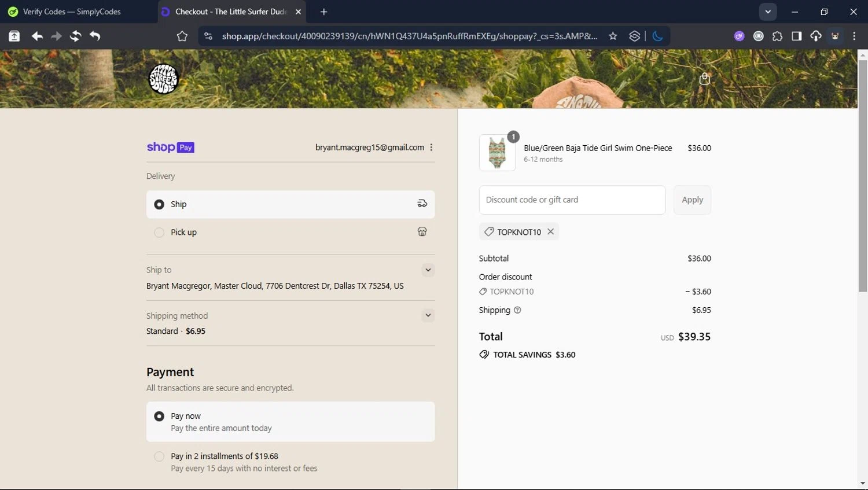Open the Extensions puzzle-piece menu
Viewport: 868px width, 490px height.
click(777, 36)
